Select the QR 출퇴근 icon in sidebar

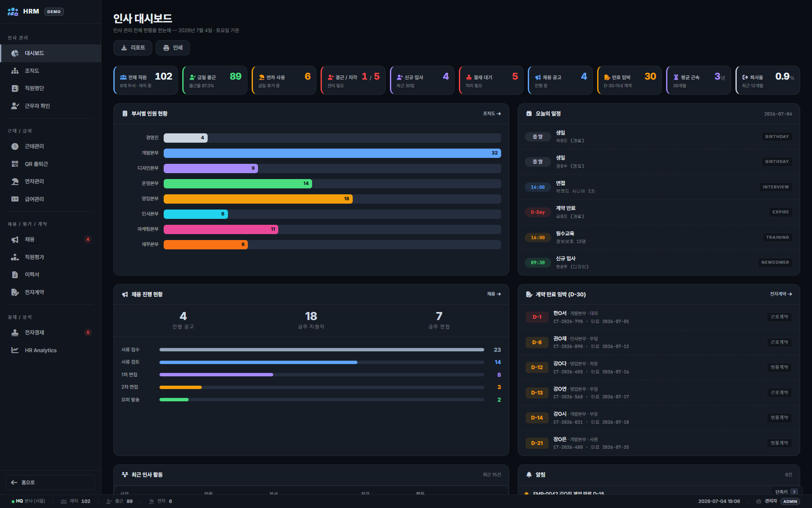point(15,164)
